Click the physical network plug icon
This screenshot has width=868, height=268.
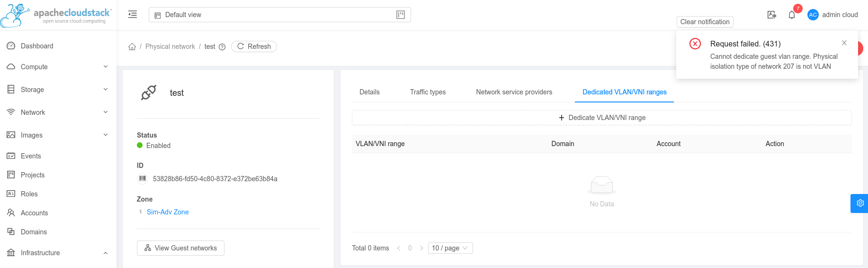click(x=149, y=92)
